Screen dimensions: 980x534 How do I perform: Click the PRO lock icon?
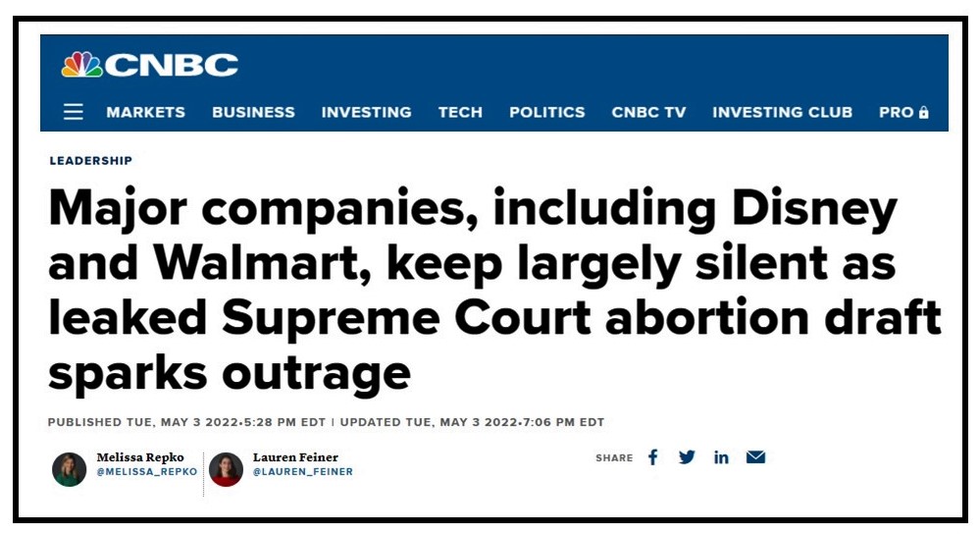point(923,112)
